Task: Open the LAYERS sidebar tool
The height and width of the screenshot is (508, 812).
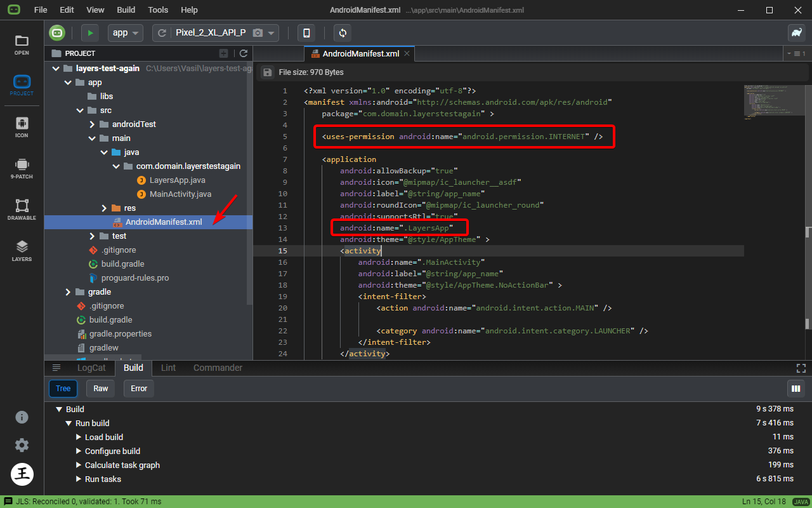Action: [x=22, y=251]
